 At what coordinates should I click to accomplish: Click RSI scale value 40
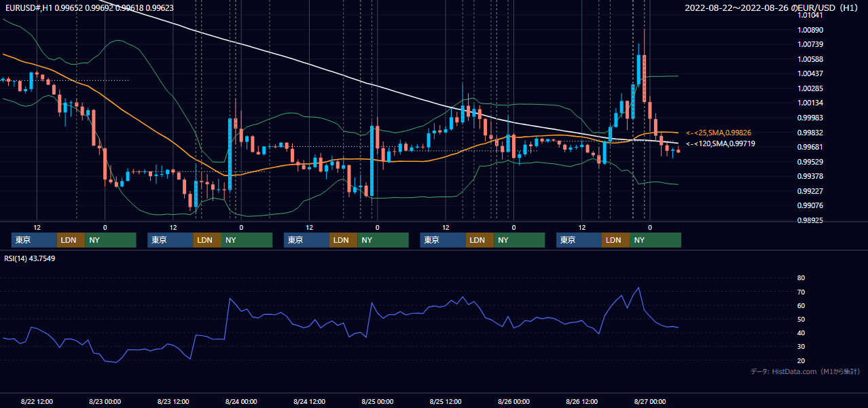point(801,333)
